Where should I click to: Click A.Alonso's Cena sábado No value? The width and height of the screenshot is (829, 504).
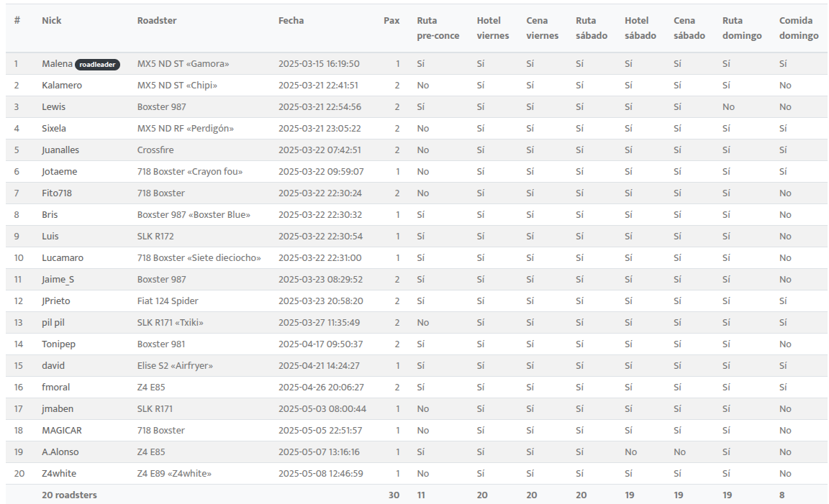click(680, 452)
